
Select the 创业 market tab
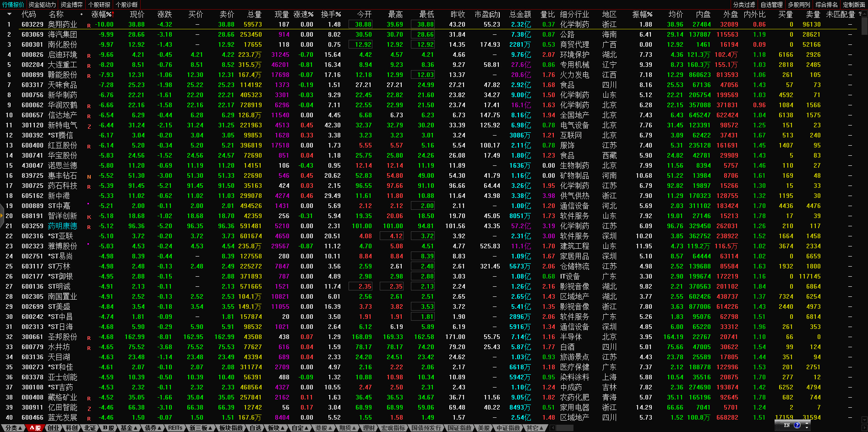tap(54, 428)
